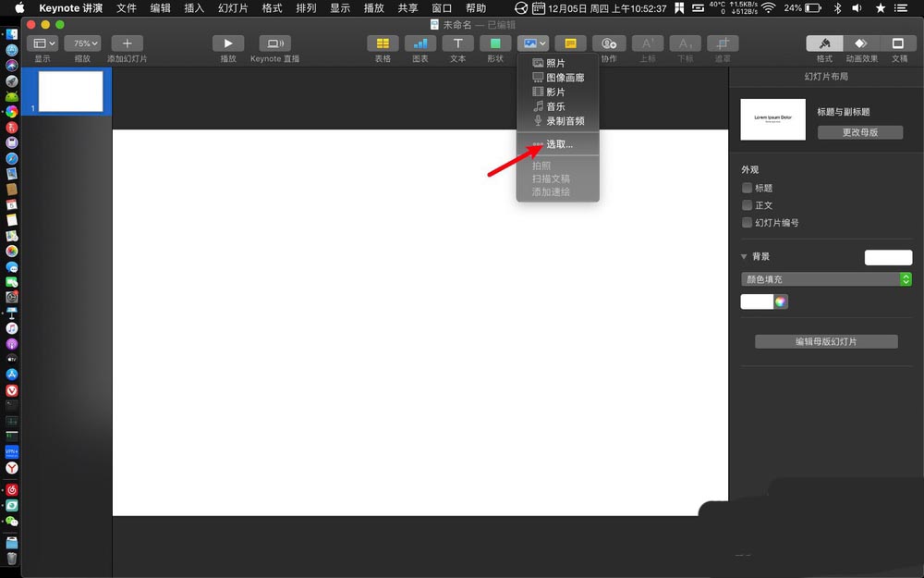The image size is (924, 578).
Task: Click the Shape (形状) toolbar icon
Action: [495, 43]
